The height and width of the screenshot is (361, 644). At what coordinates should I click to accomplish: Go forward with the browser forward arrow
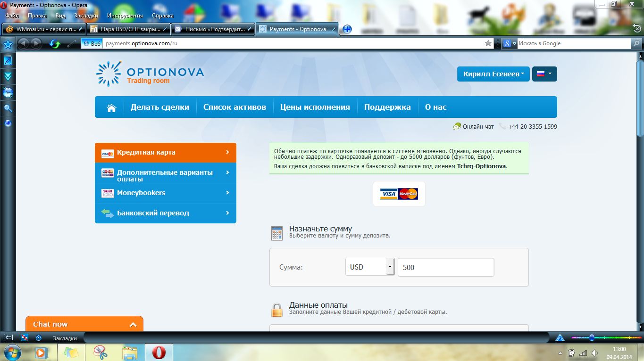pos(36,43)
